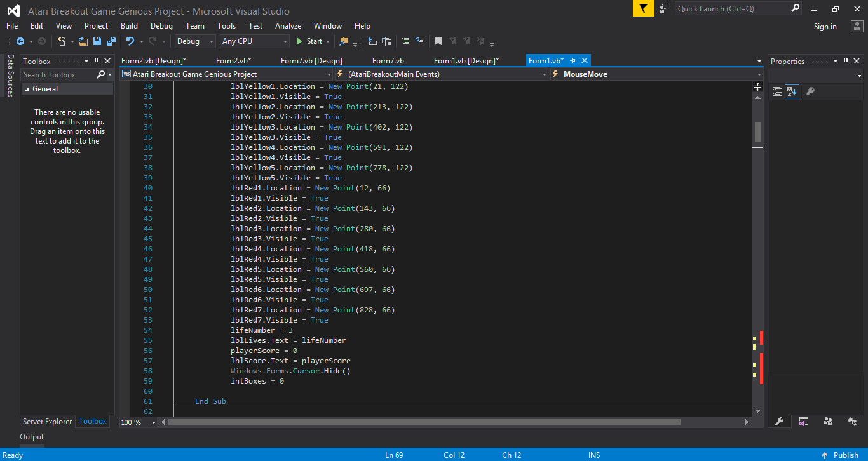Collapse the General group in Toolbox

(x=27, y=89)
